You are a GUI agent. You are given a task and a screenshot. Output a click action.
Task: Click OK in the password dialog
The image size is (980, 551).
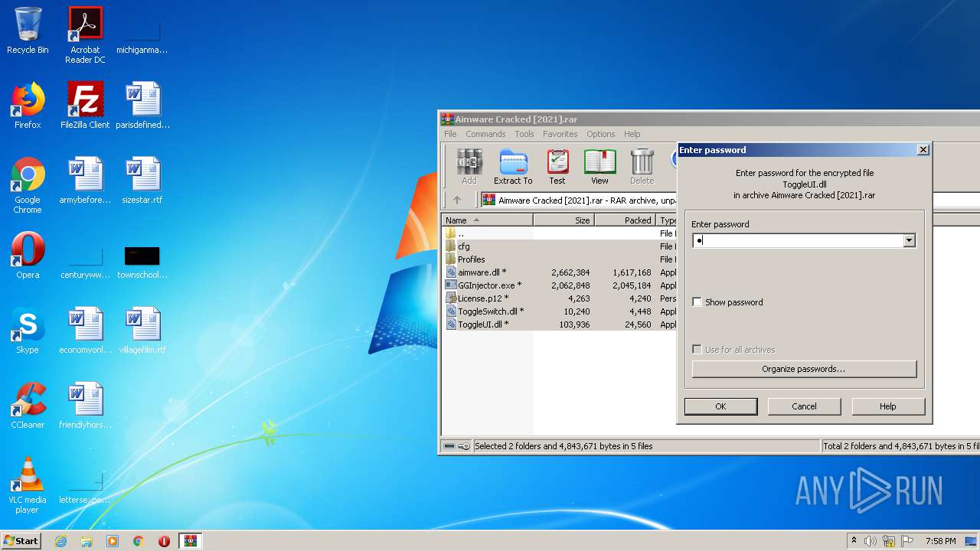pyautogui.click(x=720, y=406)
